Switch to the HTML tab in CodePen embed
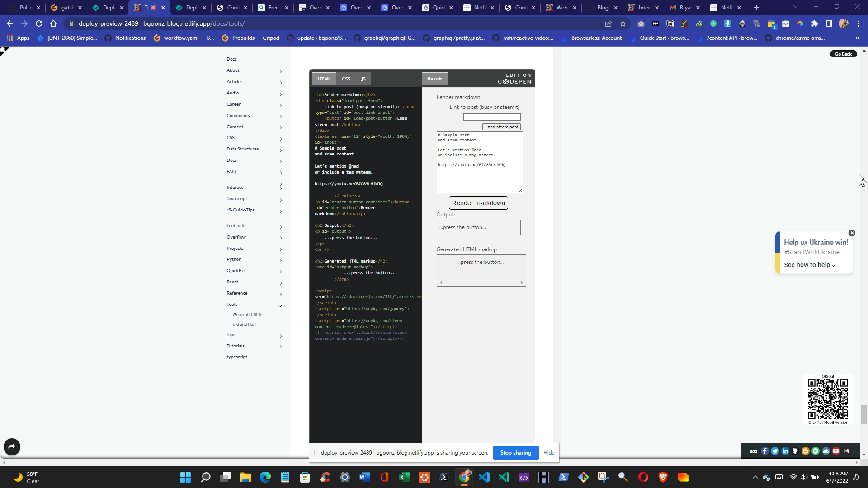Viewport: 868px width, 488px height. [324, 79]
